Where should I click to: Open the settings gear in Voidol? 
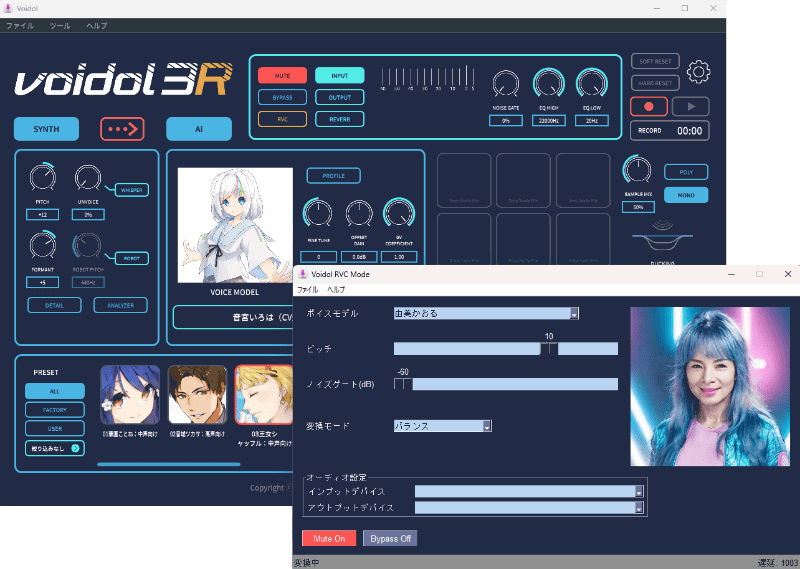pyautogui.click(x=698, y=72)
